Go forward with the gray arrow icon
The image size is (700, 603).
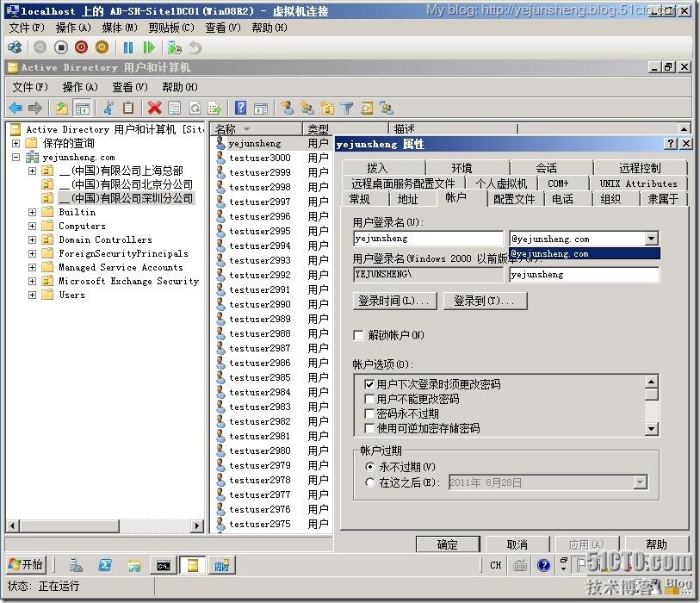pyautogui.click(x=35, y=108)
